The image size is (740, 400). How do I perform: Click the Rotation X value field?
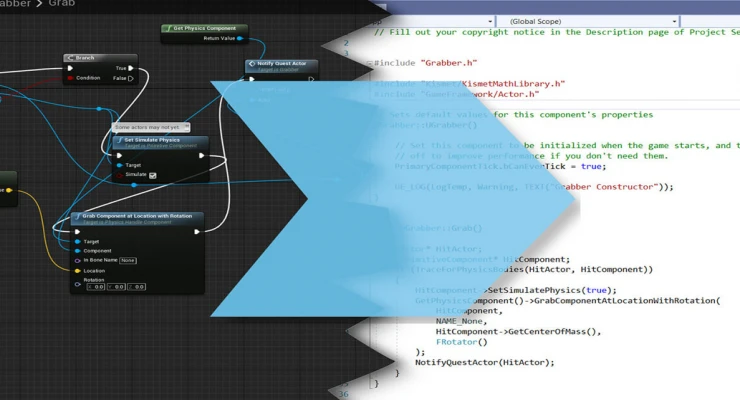[x=96, y=287]
